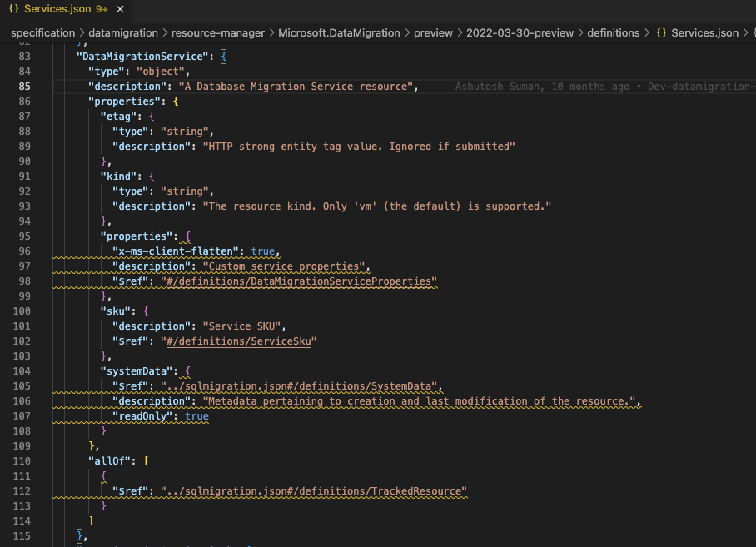Open the '2022-03-30-preview' breadcrumb
Screen dimensions: 756x547
[520, 32]
